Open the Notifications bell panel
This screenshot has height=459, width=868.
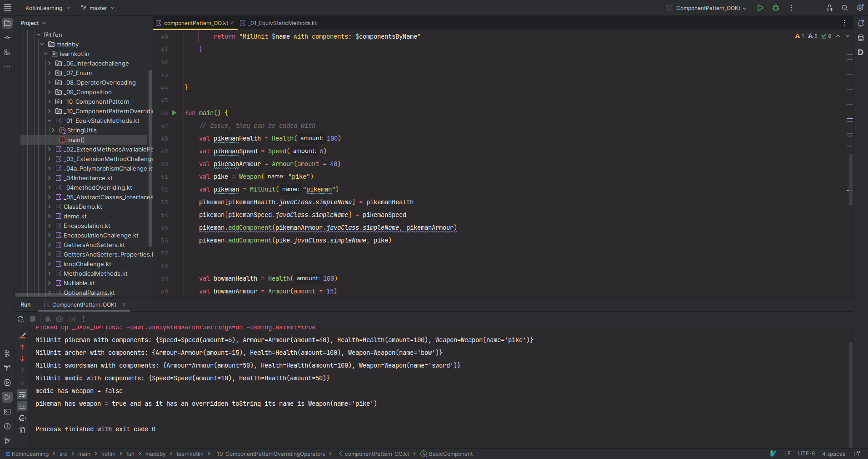861,23
